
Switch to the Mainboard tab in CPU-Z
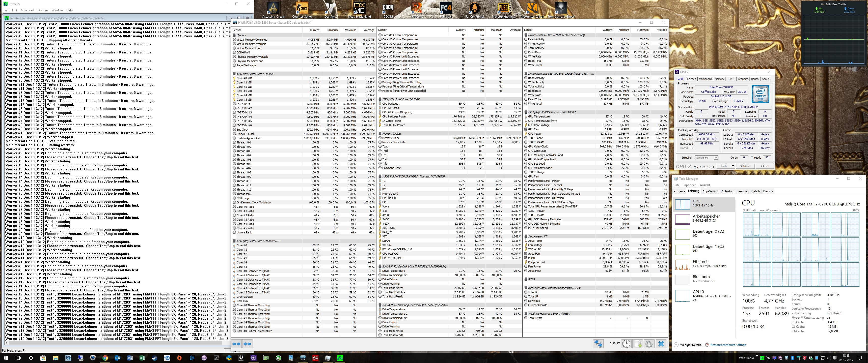pyautogui.click(x=705, y=79)
